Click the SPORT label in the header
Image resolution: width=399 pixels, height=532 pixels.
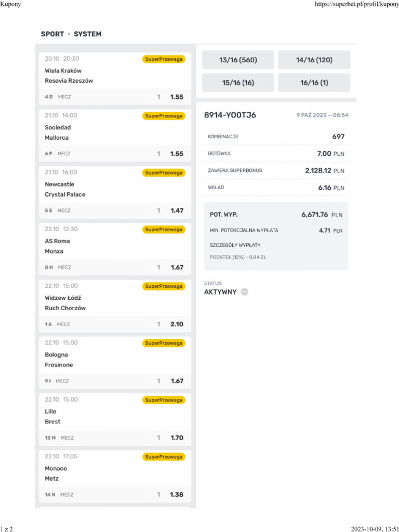[52, 34]
